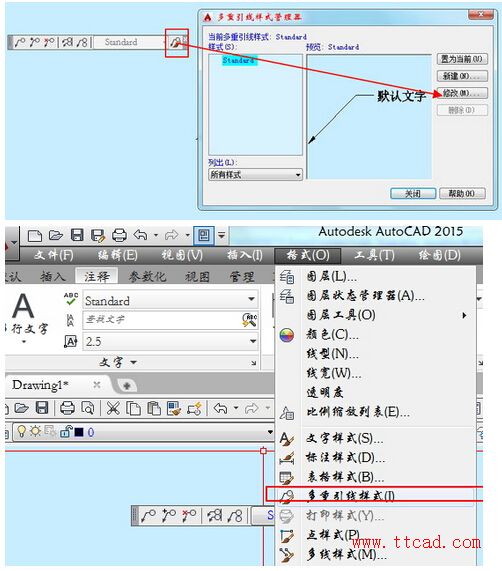Click Remove Leader icon beside the style manager dialog

[x=49, y=43]
